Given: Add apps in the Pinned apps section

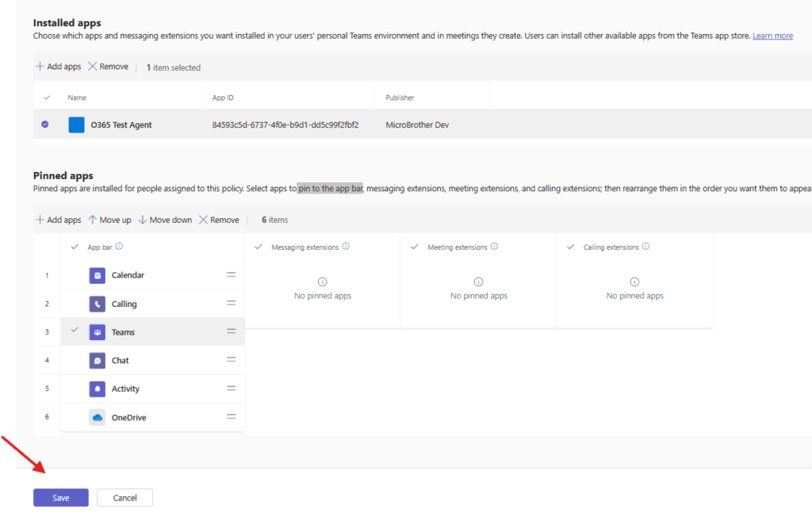Looking at the screenshot, I should (x=58, y=220).
